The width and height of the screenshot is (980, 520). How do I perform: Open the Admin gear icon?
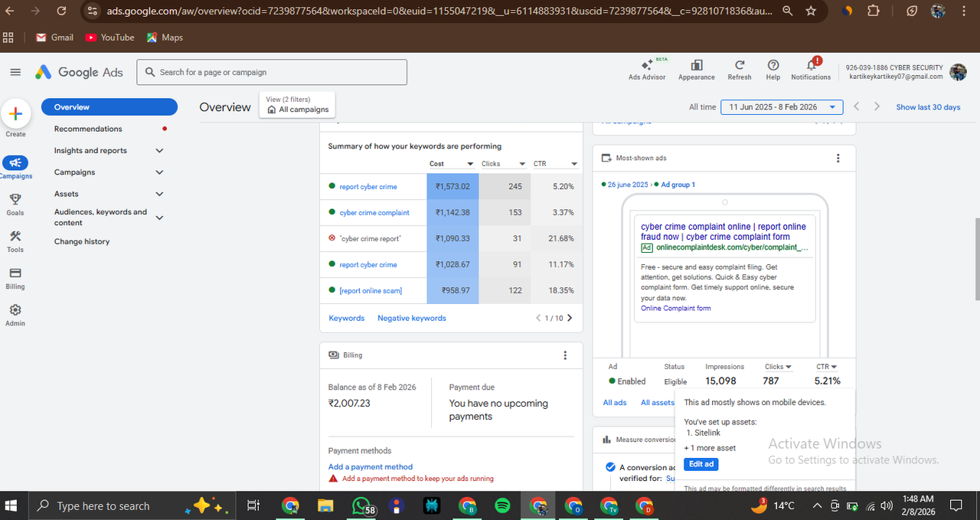pos(15,309)
